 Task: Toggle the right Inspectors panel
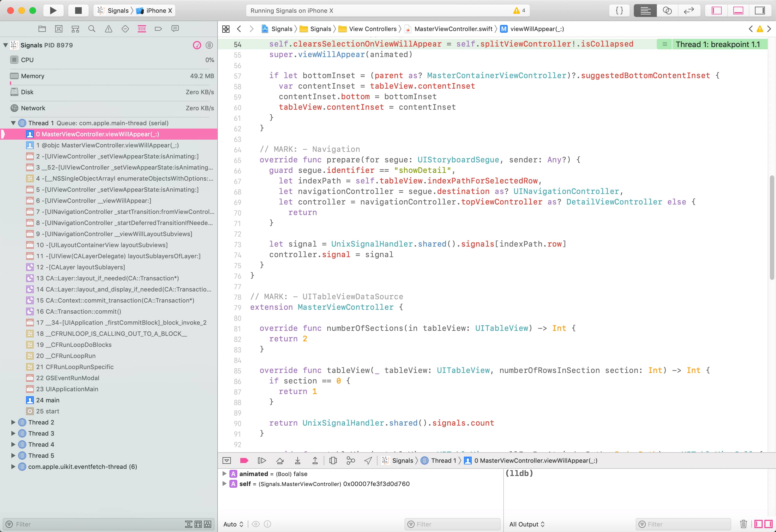pyautogui.click(x=760, y=10)
